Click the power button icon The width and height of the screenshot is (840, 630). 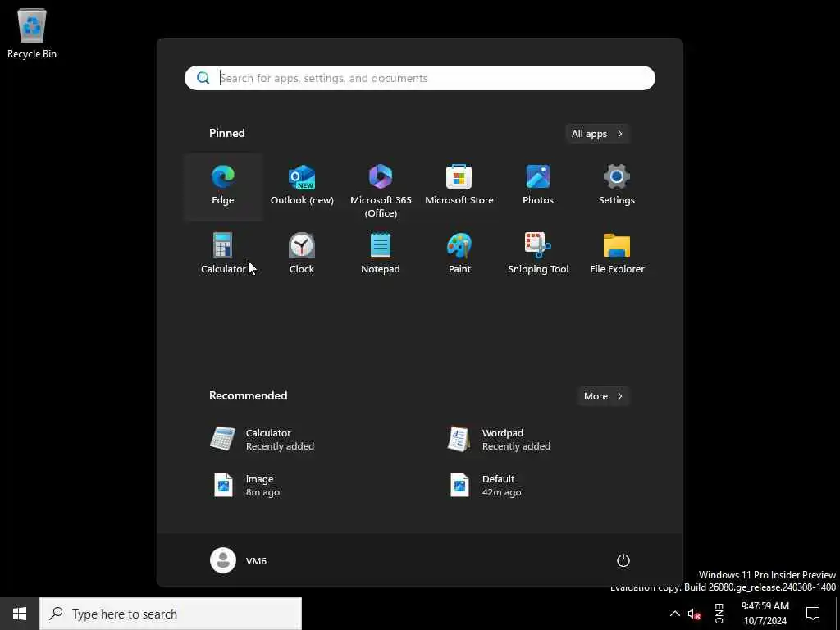click(623, 560)
